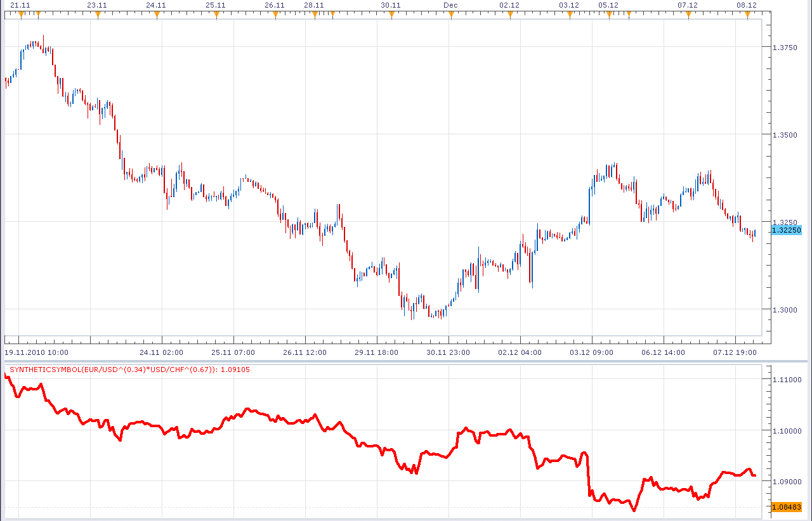Click the orange timeline marker under 23.11

tap(98, 13)
